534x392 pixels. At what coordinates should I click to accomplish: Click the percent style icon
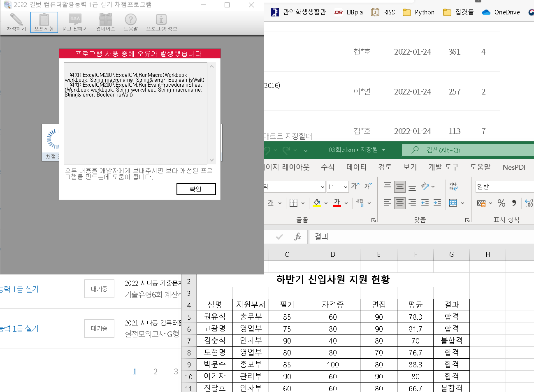pos(501,203)
